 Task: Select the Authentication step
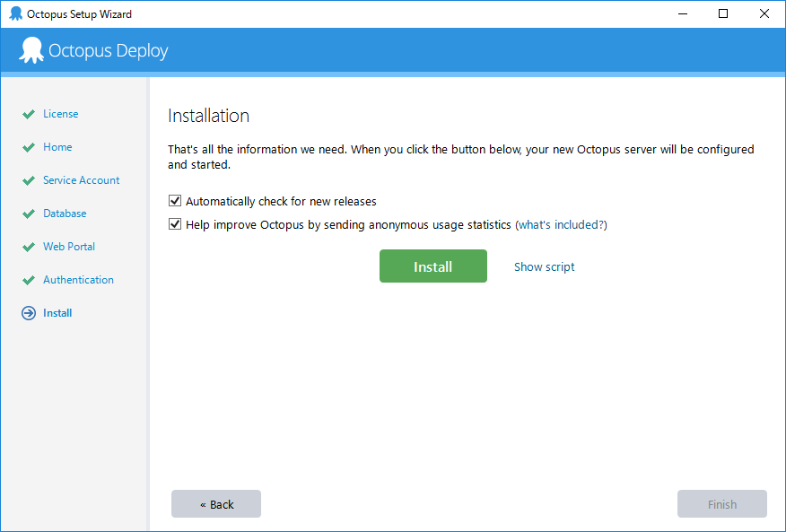[78, 279]
